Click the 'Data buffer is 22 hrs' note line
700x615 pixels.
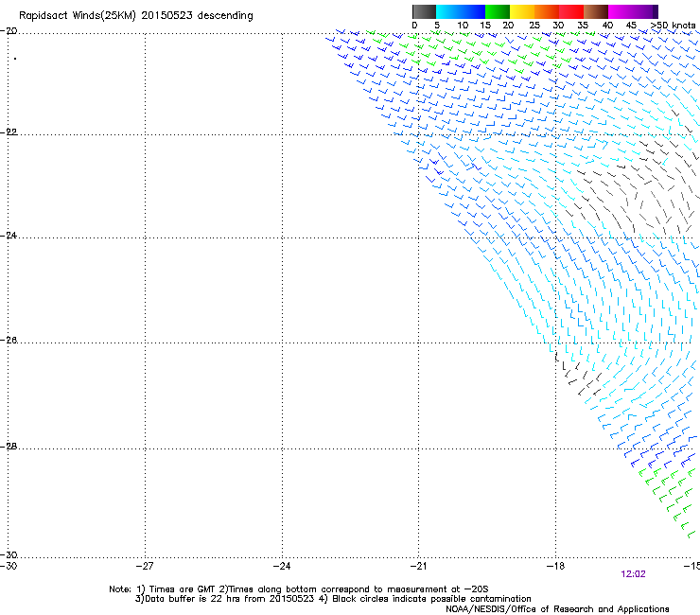[333, 599]
